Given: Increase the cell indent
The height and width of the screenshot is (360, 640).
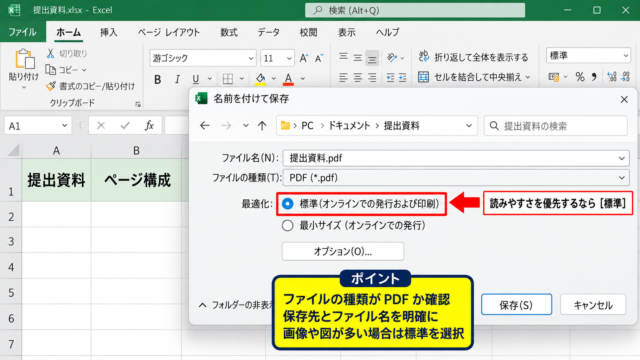Looking at the screenshot, I should 402,77.
